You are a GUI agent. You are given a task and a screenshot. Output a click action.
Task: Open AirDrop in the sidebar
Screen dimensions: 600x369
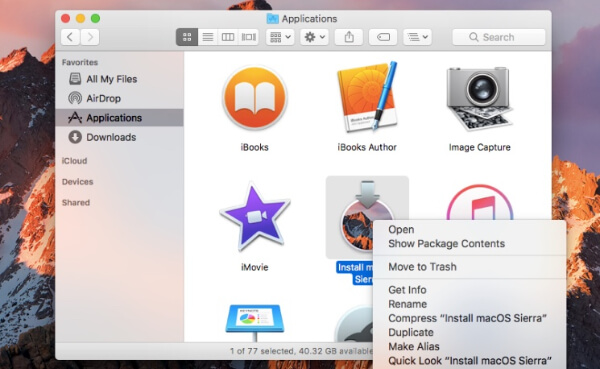tap(119, 98)
